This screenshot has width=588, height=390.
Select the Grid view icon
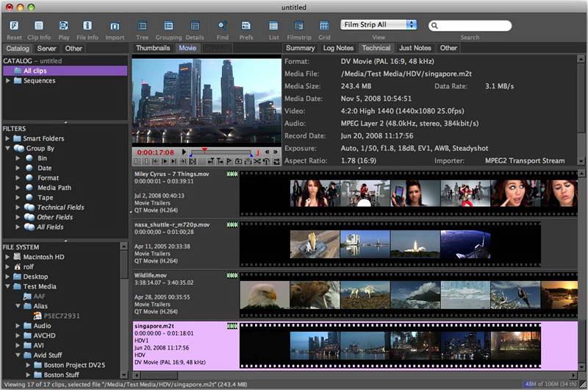(324, 26)
